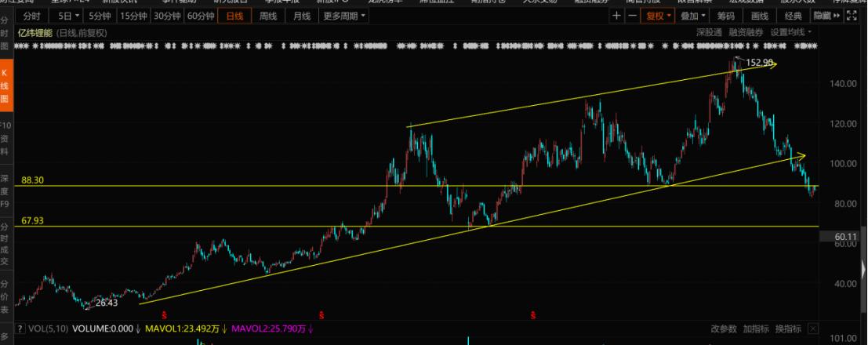Select K线图 in left sidebar
The width and height of the screenshot is (868, 345).
(5, 85)
